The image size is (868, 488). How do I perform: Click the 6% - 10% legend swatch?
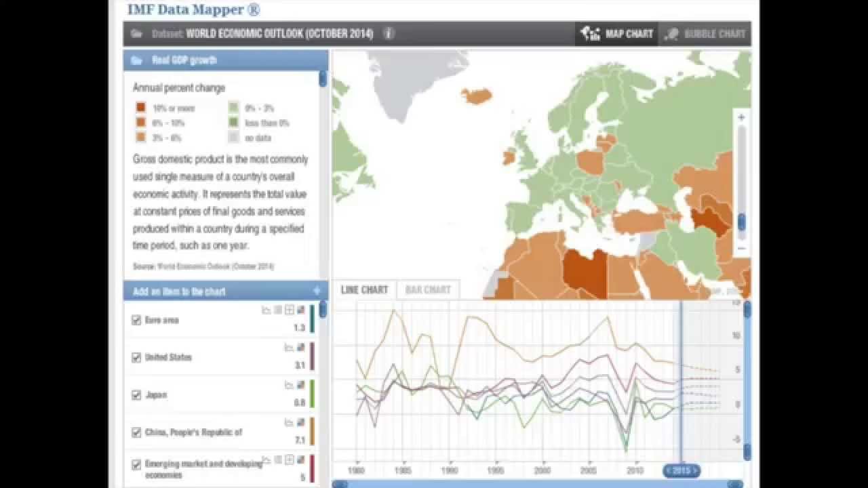tap(140, 123)
